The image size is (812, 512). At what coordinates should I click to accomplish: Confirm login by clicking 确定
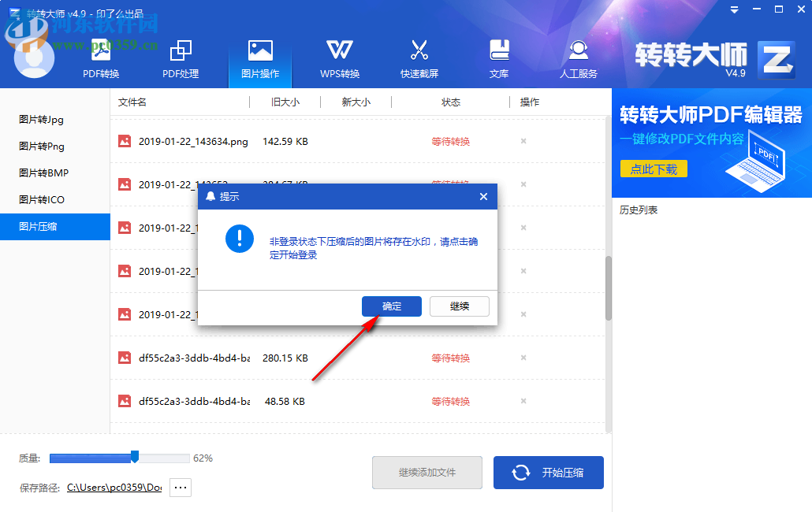click(x=391, y=306)
